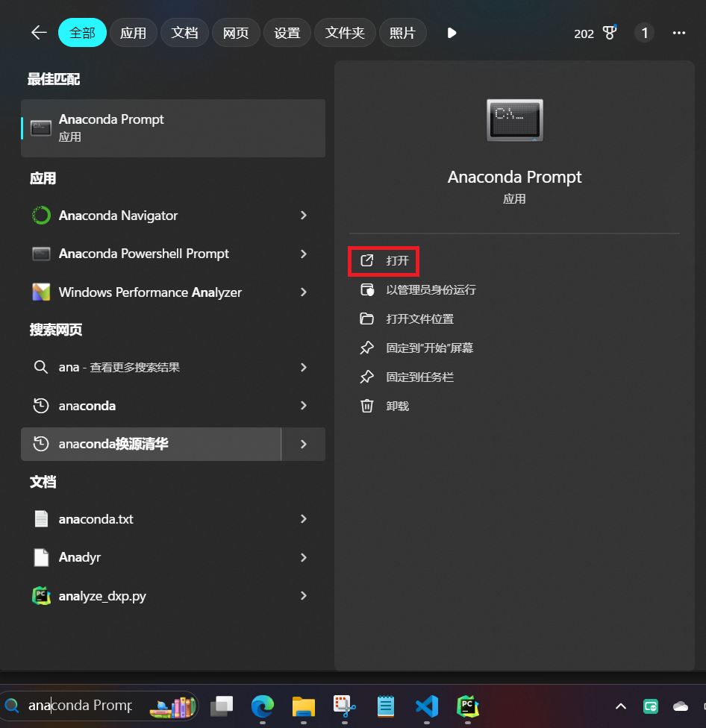Image resolution: width=706 pixels, height=728 pixels.
Task: Switch to the 设置 filter tab
Action: point(287,33)
